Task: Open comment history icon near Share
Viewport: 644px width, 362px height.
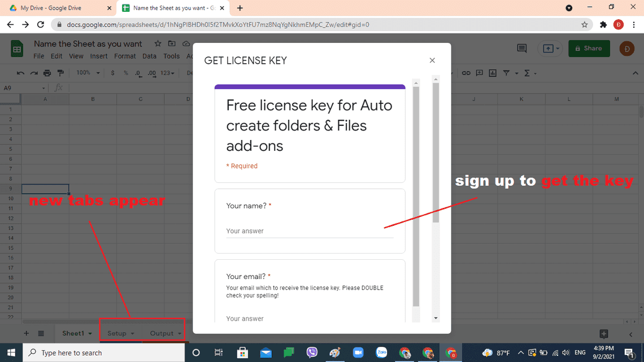Action: tap(521, 49)
